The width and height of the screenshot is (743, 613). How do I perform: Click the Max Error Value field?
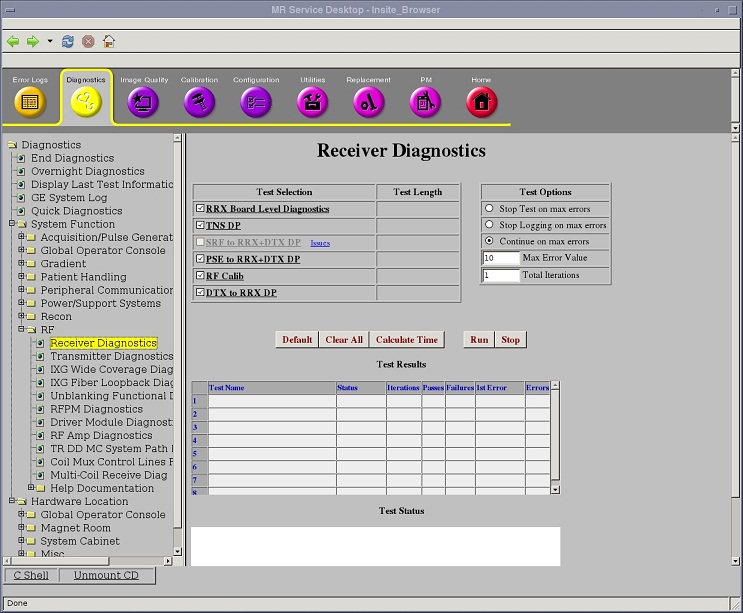click(x=501, y=258)
